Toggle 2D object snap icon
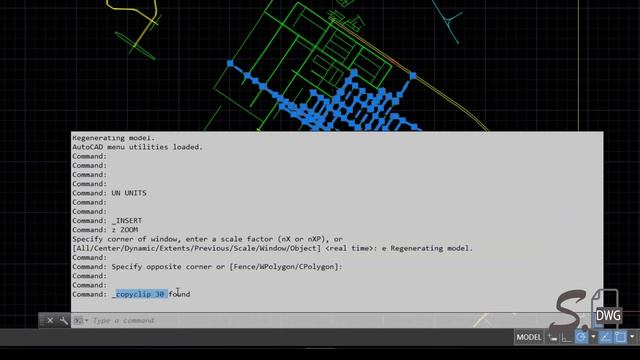The height and width of the screenshot is (360, 640). tap(620, 337)
